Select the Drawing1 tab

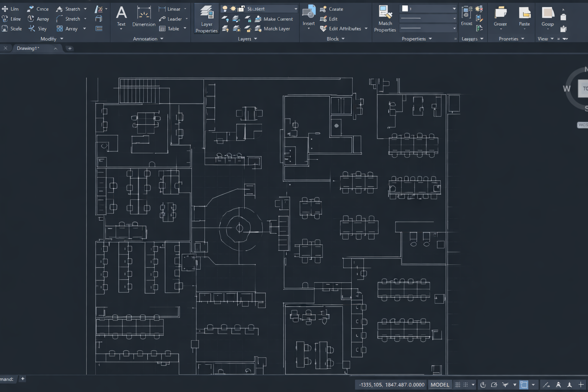click(x=28, y=48)
